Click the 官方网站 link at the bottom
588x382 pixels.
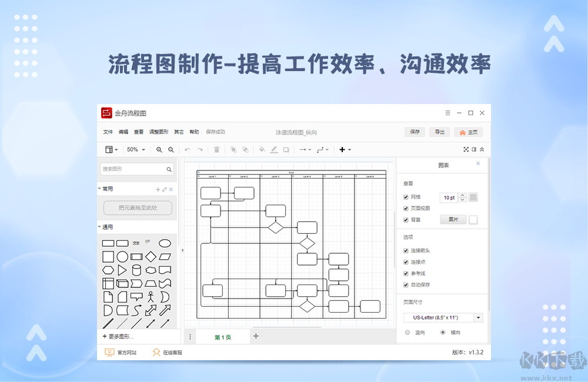[122, 353]
